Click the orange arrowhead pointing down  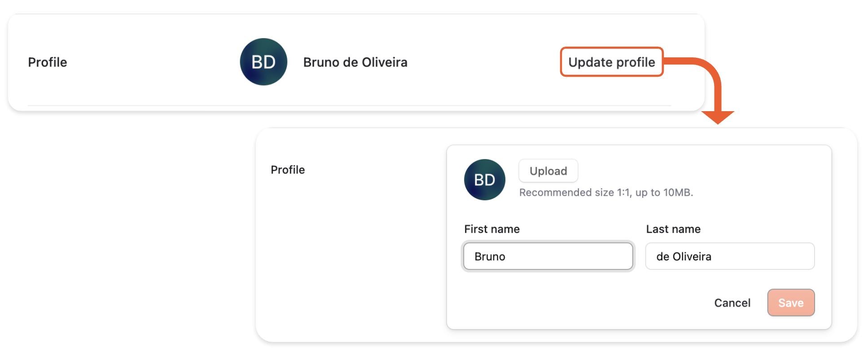pos(718,117)
